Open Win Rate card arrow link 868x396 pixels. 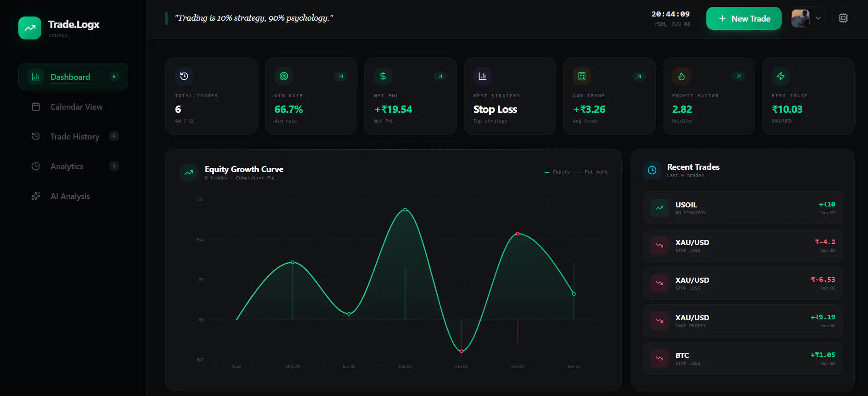(341, 76)
